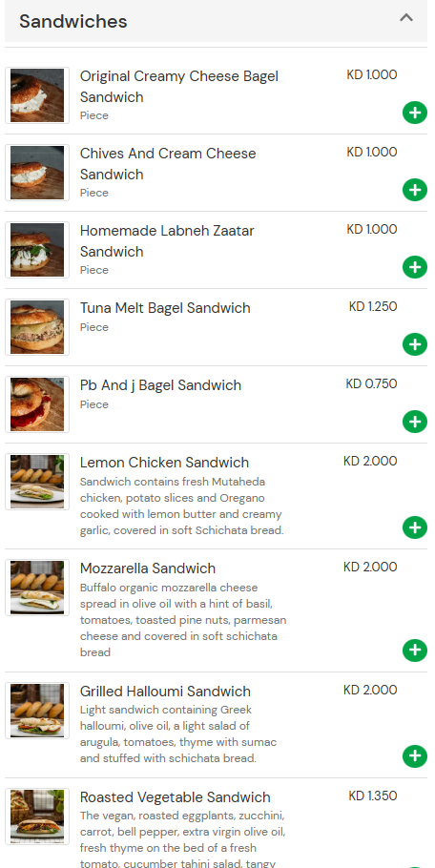View Pb And j Bagel Sandwich image
435x868 pixels.
(x=37, y=404)
